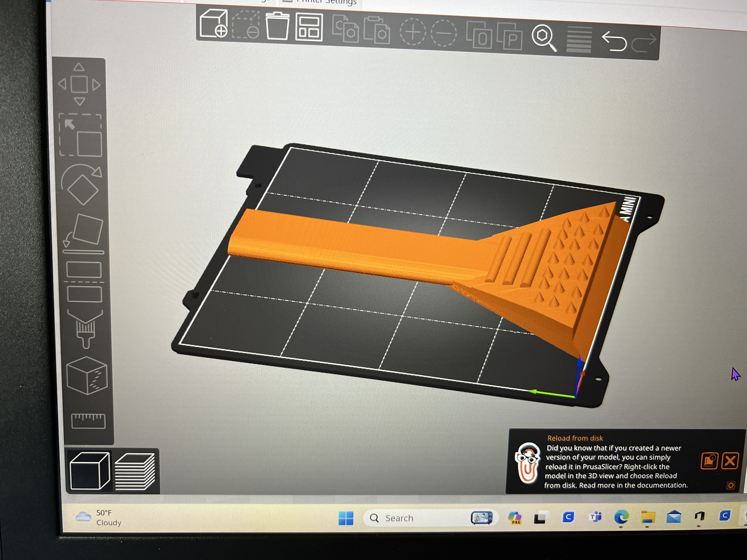
Task: Click the Split to objects icon
Action: pyautogui.click(x=479, y=35)
